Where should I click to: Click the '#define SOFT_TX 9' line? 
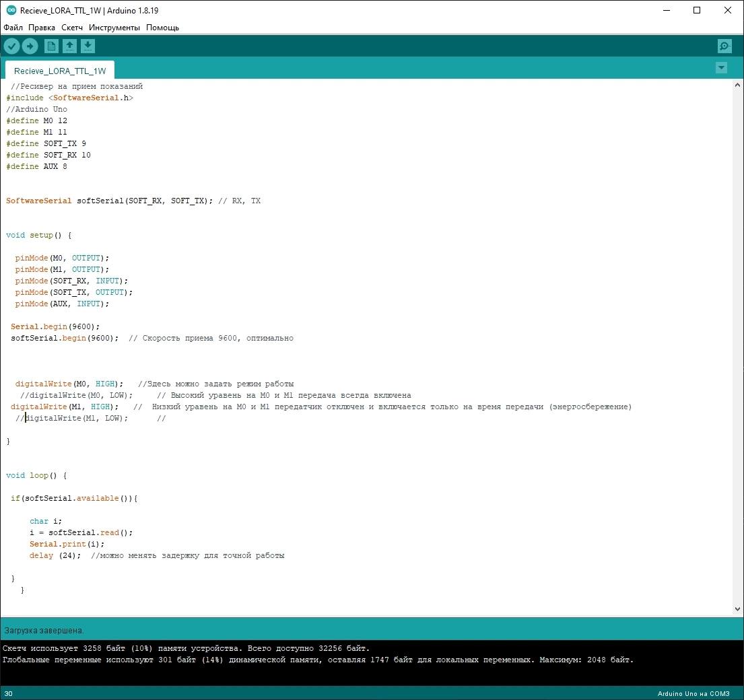pyautogui.click(x=46, y=143)
